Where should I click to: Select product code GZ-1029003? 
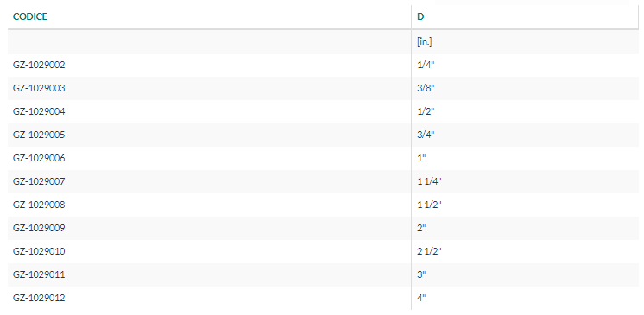point(39,88)
